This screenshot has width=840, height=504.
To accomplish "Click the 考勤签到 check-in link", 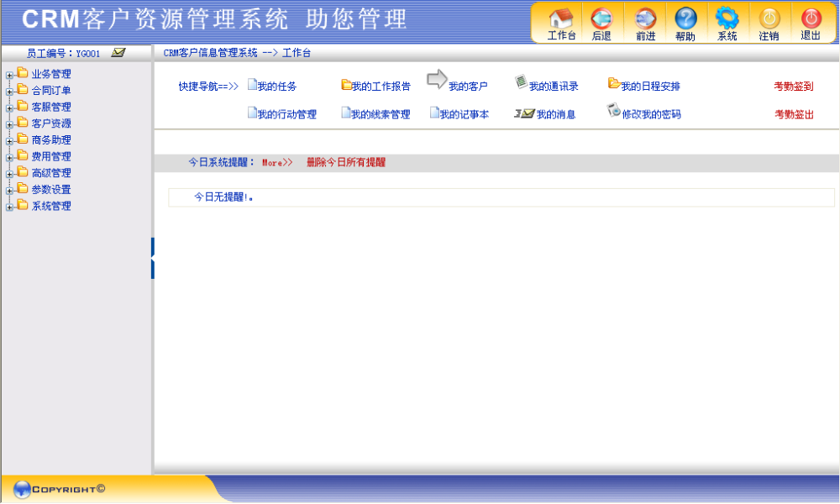I will click(x=794, y=87).
